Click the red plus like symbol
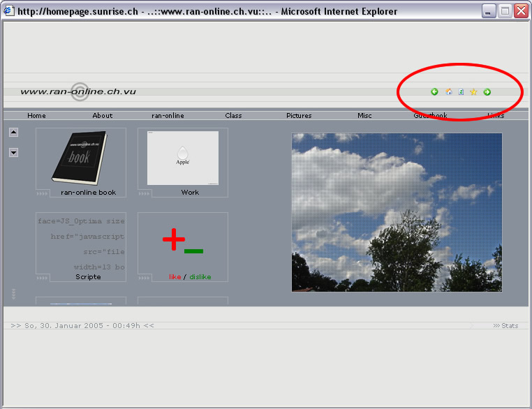The height and width of the screenshot is (409, 532). pyautogui.click(x=172, y=240)
